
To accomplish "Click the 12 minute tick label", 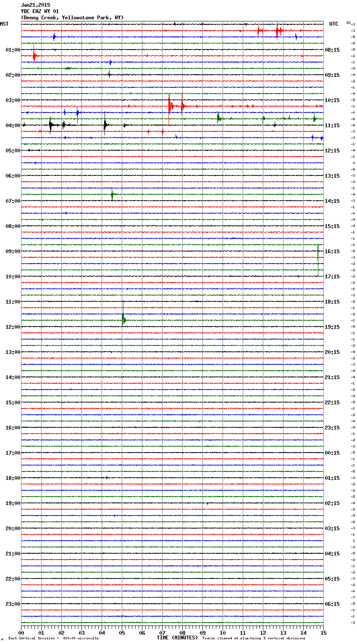I will click(263, 633).
